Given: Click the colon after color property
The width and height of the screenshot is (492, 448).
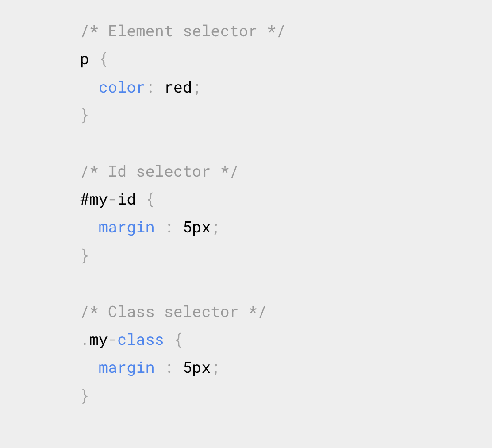Looking at the screenshot, I should (x=150, y=88).
